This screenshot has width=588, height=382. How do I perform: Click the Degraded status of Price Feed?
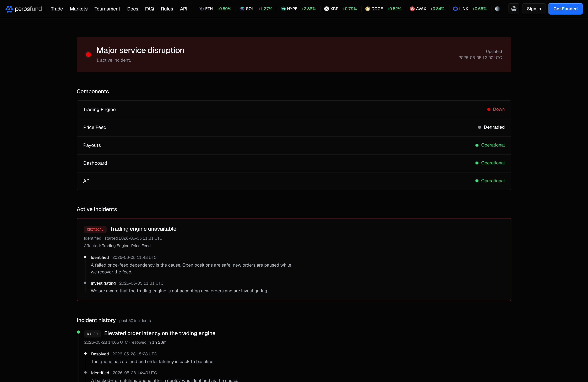(x=491, y=127)
